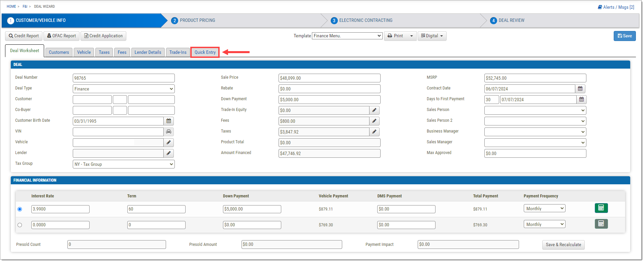Click the Sale Price field
The width and height of the screenshot is (644, 262).
(329, 78)
